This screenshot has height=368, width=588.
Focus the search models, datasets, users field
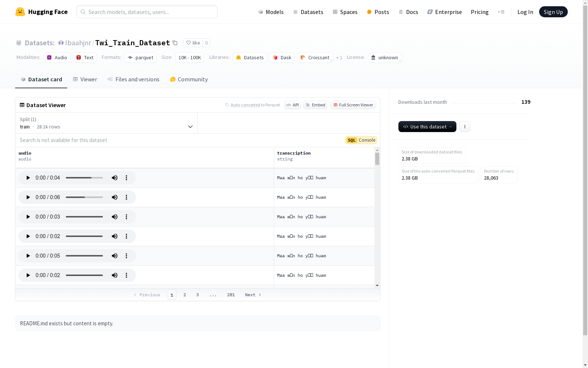tap(147, 12)
